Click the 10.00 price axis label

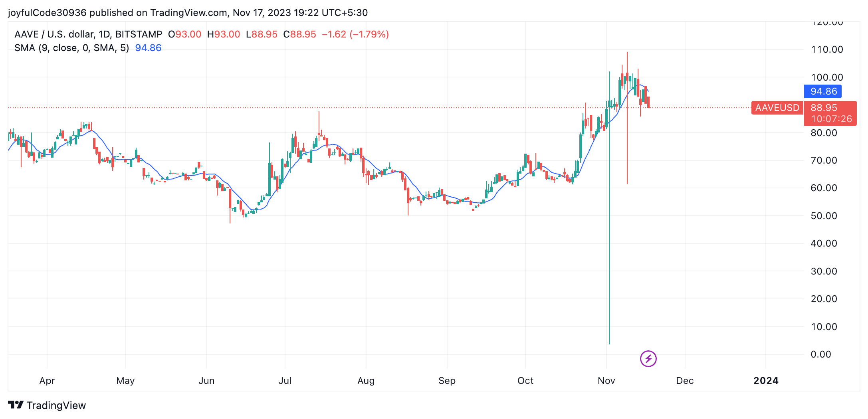824,327
